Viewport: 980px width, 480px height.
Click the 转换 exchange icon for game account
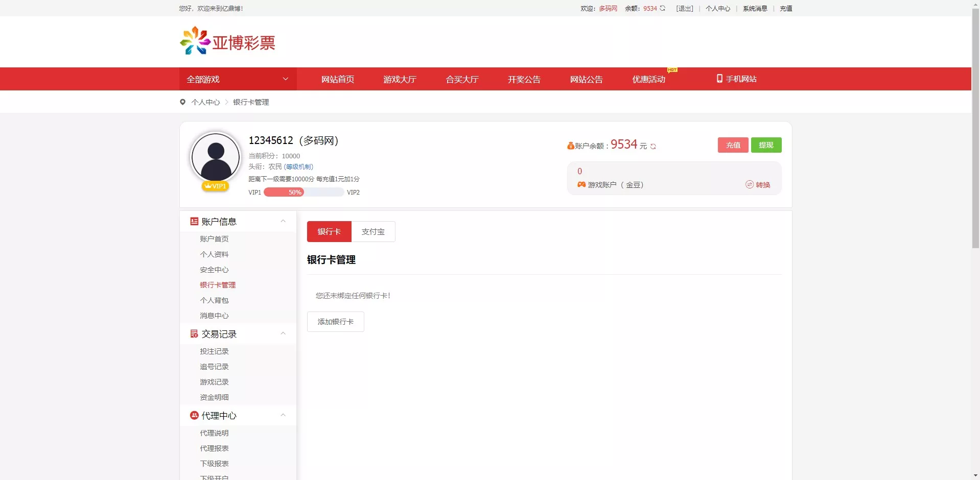(x=749, y=185)
